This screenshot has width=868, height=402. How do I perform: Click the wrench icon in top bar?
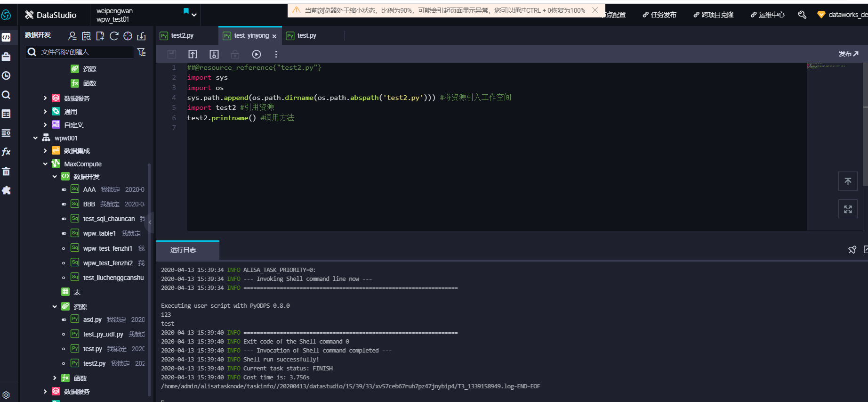pos(802,15)
